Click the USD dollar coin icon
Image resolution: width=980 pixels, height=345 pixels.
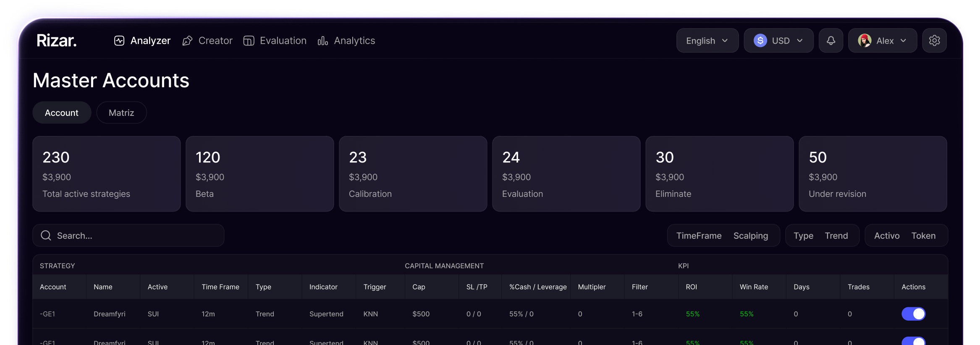pos(760,41)
